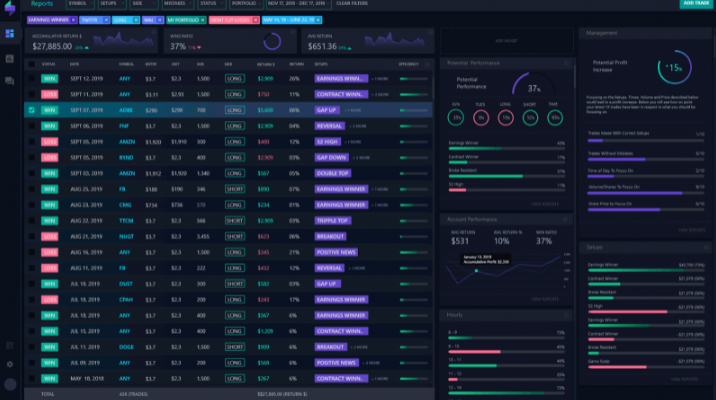The width and height of the screenshot is (716, 400).
Task: Uncheck the ADBE Sept 07 row checkbox
Action: [32, 110]
